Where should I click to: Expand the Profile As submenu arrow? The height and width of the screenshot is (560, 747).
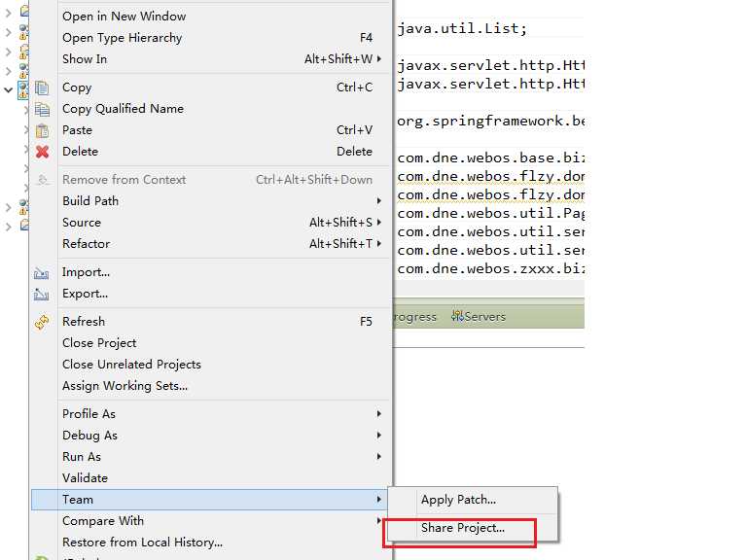click(378, 414)
